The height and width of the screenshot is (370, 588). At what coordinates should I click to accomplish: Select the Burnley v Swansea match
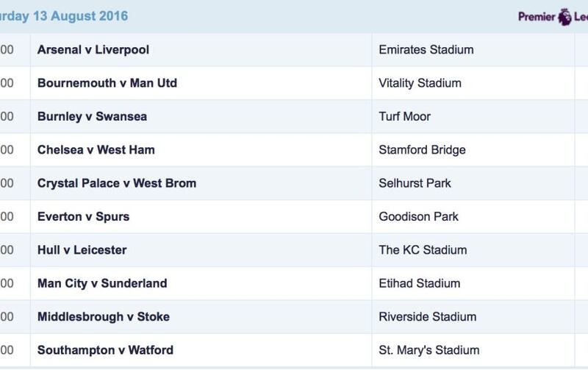coord(93,116)
